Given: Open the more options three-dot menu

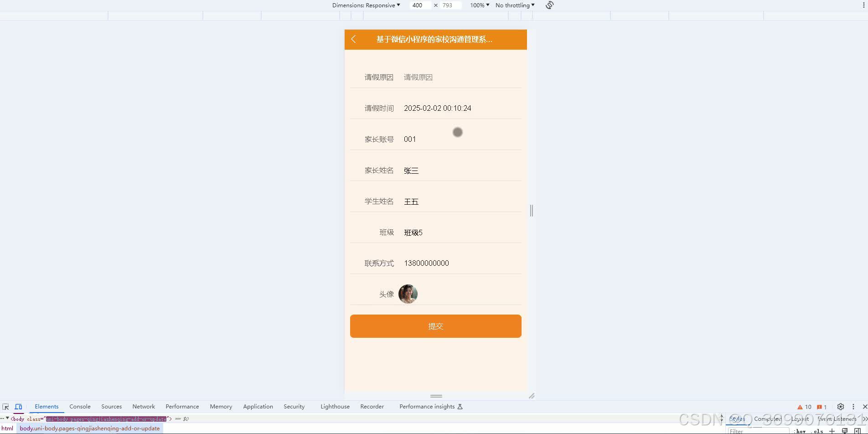Looking at the screenshot, I should (853, 406).
